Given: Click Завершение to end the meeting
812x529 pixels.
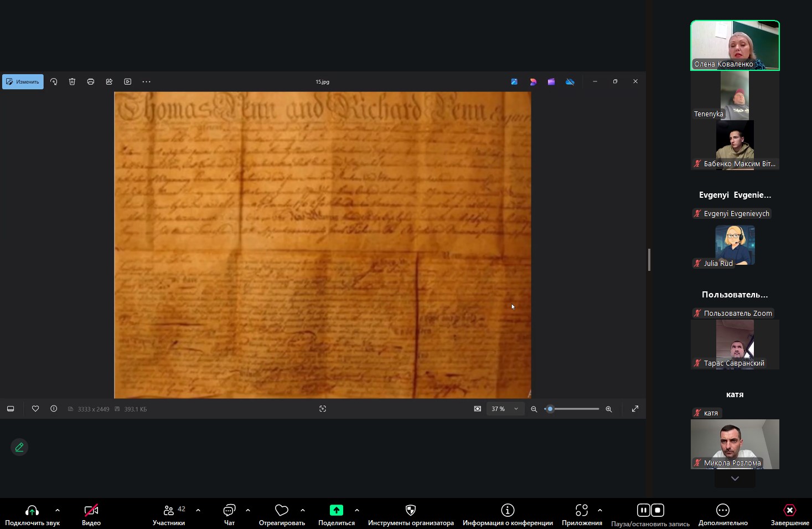Looking at the screenshot, I should tap(790, 515).
